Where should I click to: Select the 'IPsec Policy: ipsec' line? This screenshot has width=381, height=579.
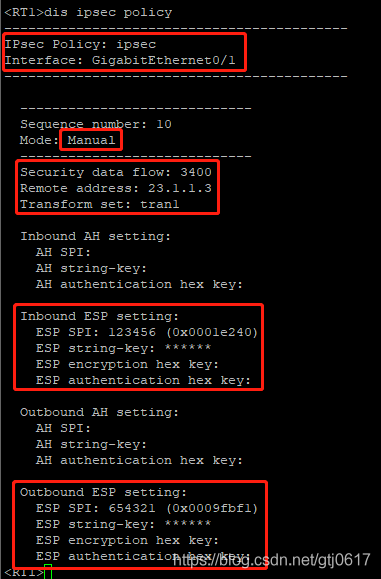tap(80, 44)
